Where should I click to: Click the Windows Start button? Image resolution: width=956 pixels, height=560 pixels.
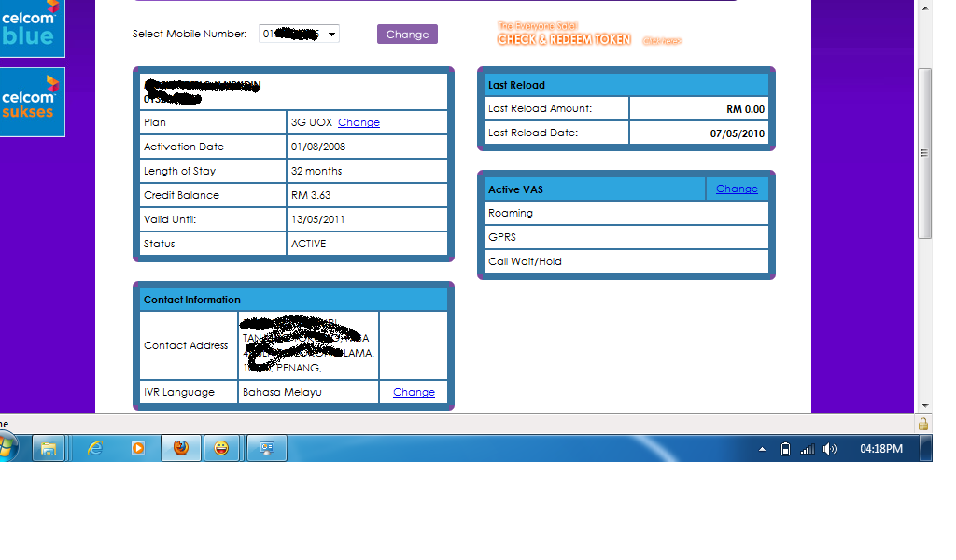(x=7, y=449)
